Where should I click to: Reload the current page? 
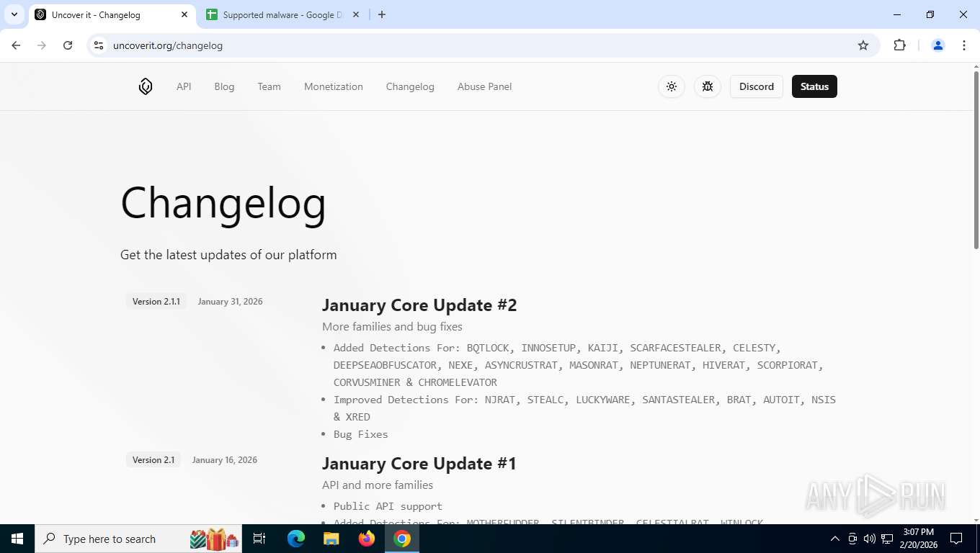pyautogui.click(x=68, y=45)
